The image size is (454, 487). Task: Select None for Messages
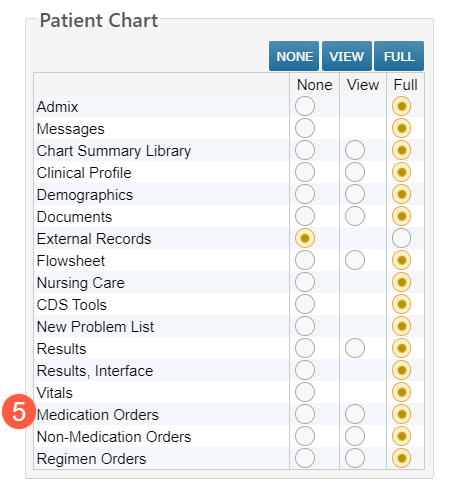(x=305, y=128)
